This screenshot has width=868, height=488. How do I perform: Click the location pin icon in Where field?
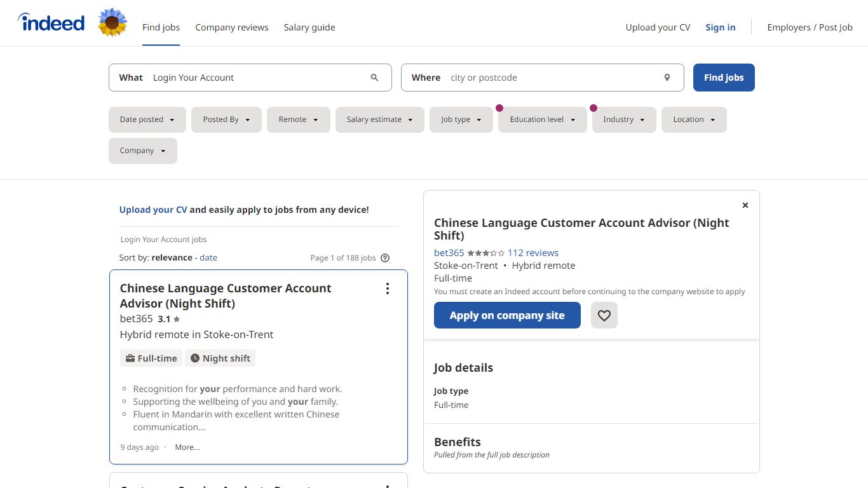[667, 78]
